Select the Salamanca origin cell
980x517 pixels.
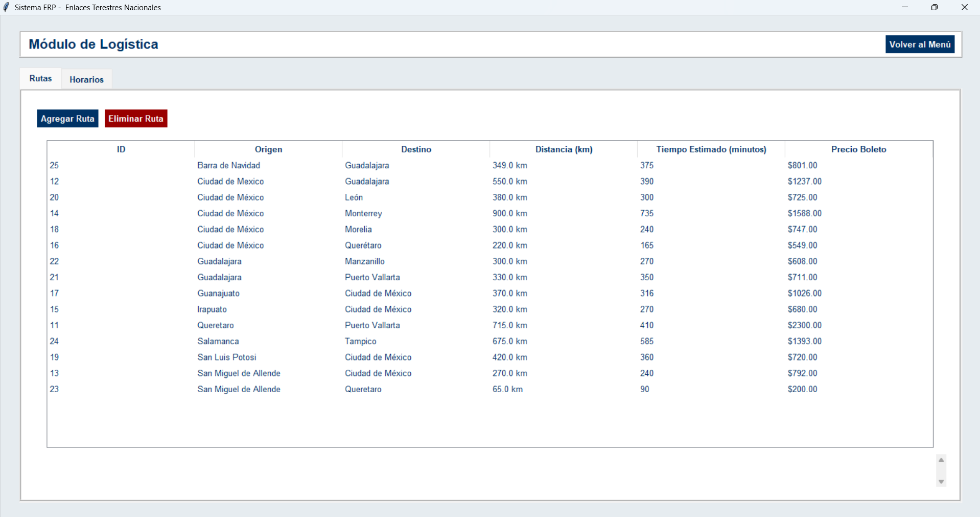tap(218, 341)
